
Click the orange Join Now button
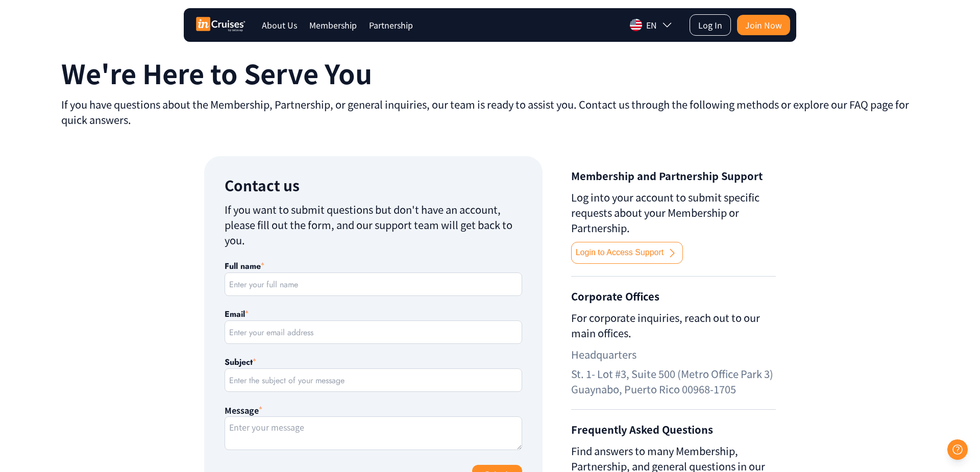(x=763, y=24)
